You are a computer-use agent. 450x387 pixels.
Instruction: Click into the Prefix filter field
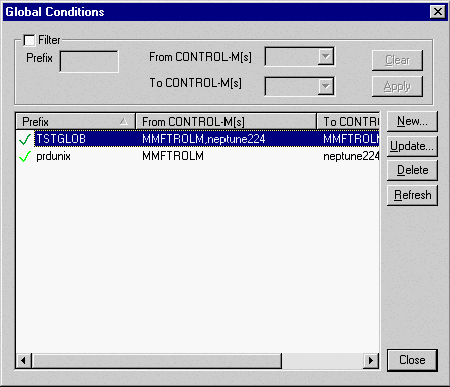coord(89,61)
